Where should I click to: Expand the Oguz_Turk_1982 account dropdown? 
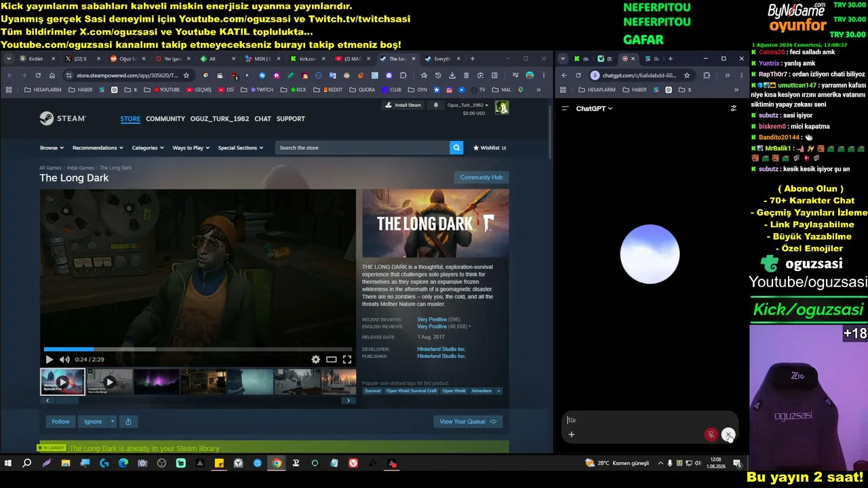point(468,105)
